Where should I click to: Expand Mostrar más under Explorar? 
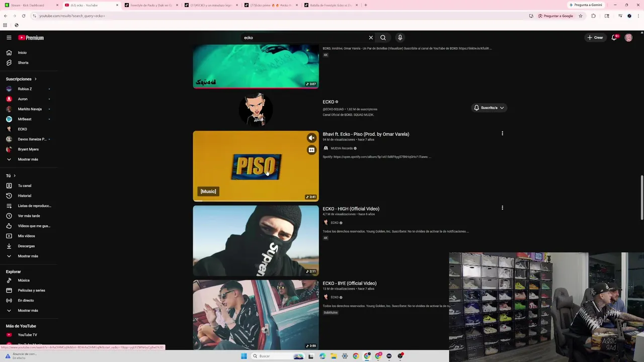pos(29,310)
